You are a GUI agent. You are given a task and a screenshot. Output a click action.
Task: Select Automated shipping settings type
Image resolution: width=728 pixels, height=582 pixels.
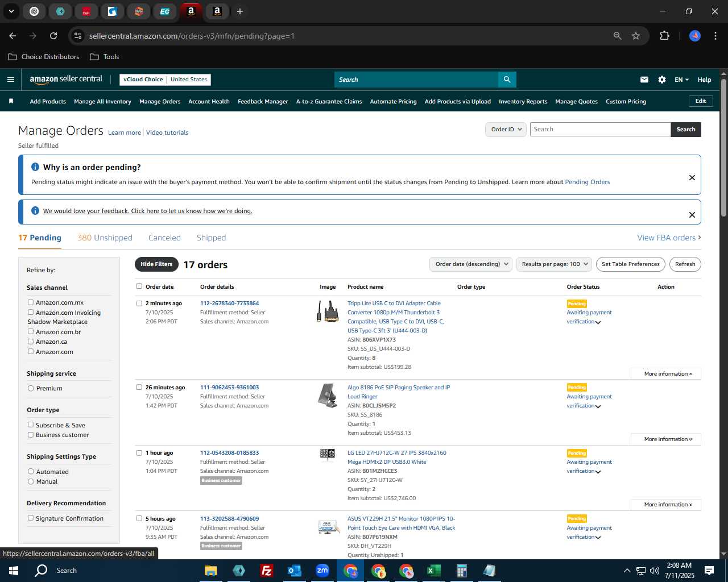click(x=31, y=472)
